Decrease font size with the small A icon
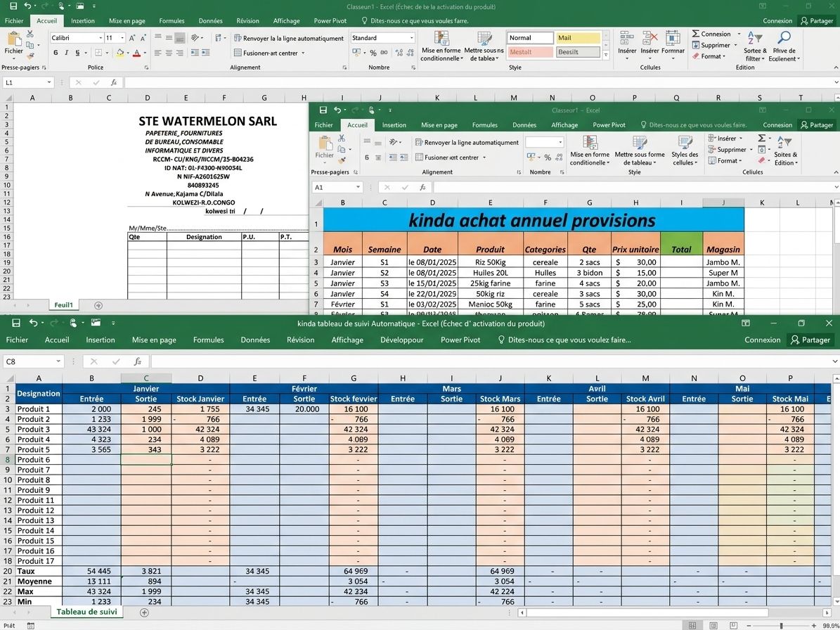 pyautogui.click(x=144, y=38)
